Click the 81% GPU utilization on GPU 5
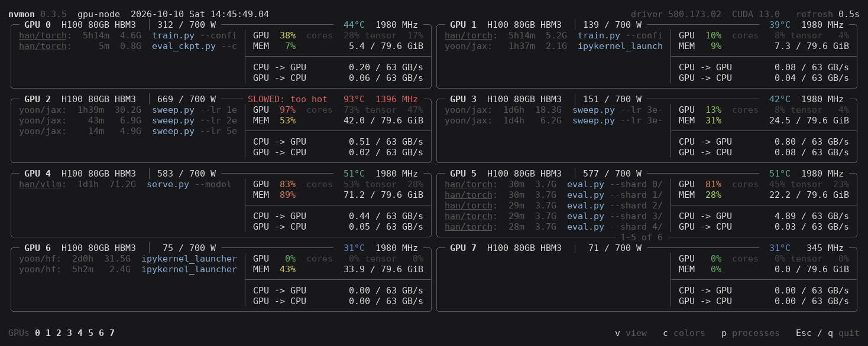 click(x=714, y=184)
